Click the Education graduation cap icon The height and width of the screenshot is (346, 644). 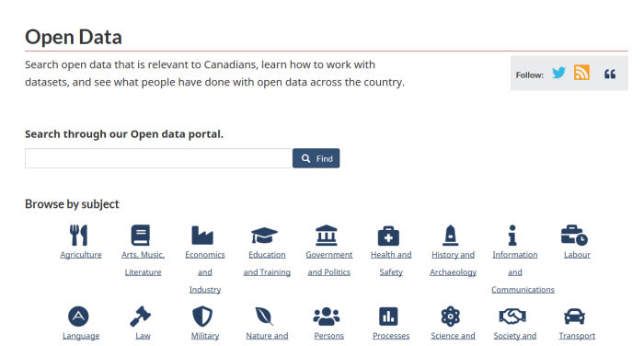[x=265, y=236]
